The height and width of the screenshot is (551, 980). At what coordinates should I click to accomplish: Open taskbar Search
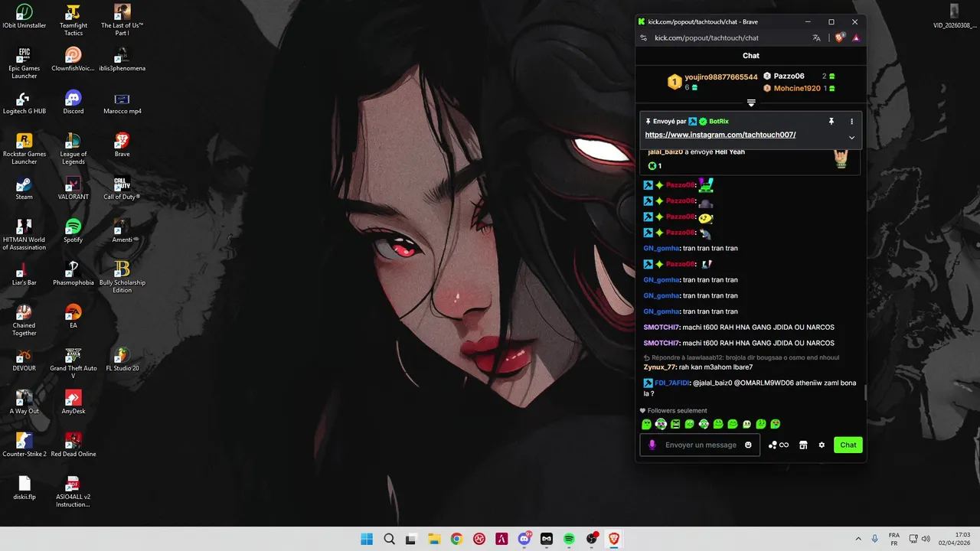[389, 539]
